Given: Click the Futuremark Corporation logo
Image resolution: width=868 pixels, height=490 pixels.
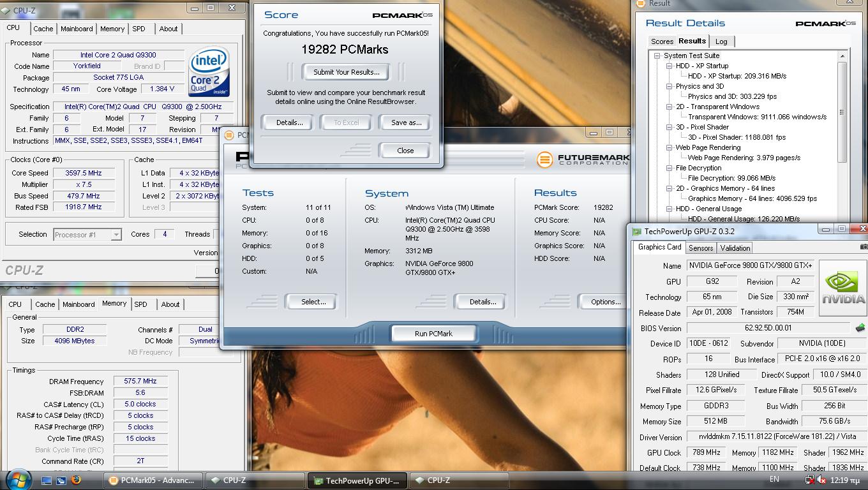Looking at the screenshot, I should pyautogui.click(x=582, y=159).
